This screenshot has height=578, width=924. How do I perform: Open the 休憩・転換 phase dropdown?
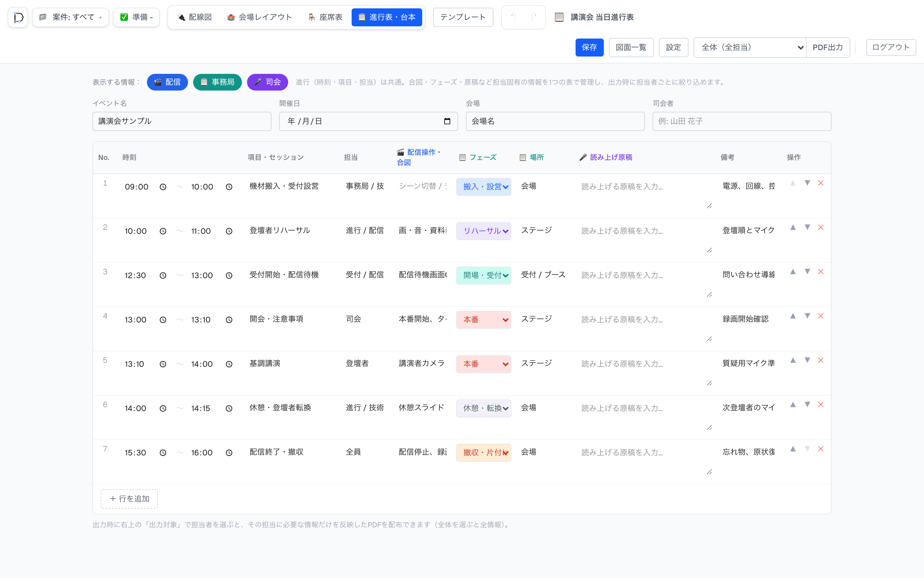[484, 409]
